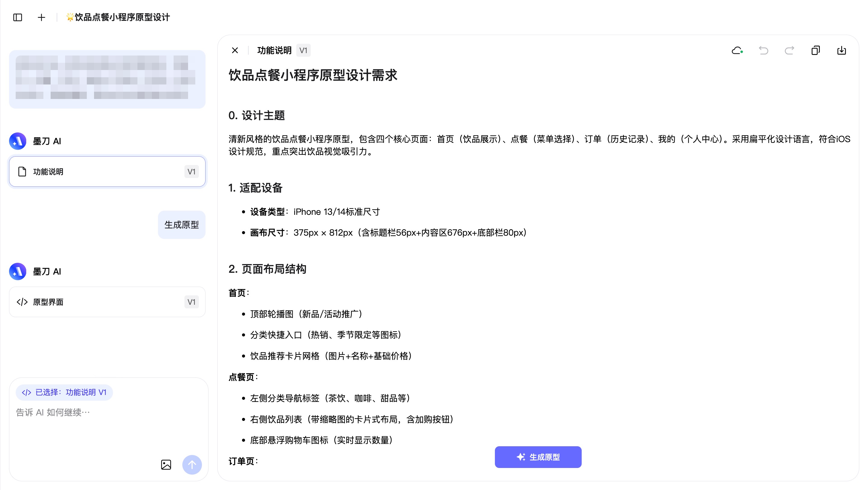Toggle the left sidebar panel icon
The width and height of the screenshot is (868, 490).
[x=17, y=17]
